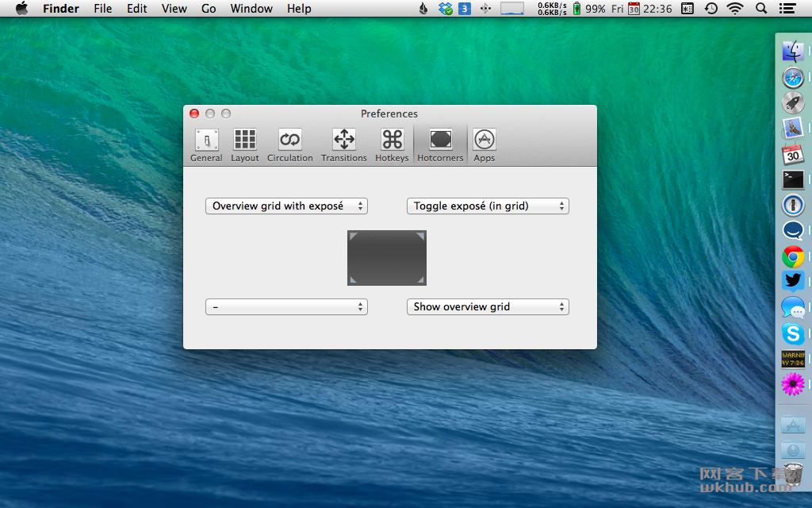Open Spotlight search
Screen dimensions: 812x508
tap(761, 8)
